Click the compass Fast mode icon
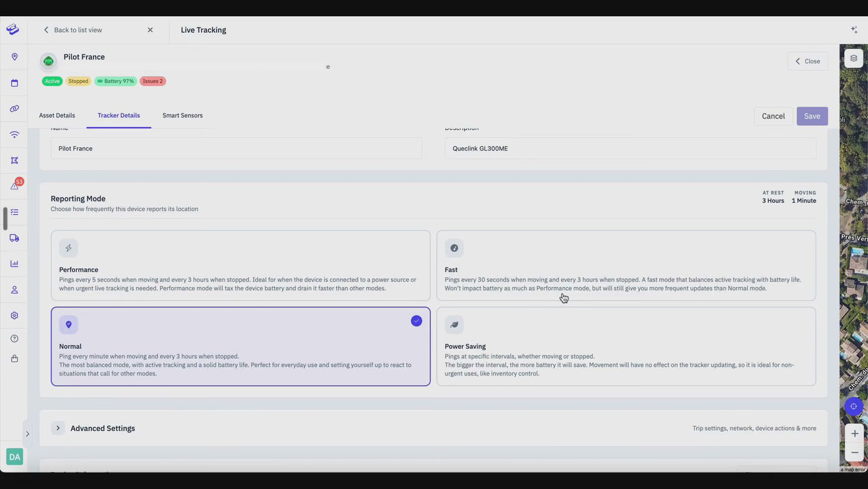868x489 pixels. (x=454, y=248)
